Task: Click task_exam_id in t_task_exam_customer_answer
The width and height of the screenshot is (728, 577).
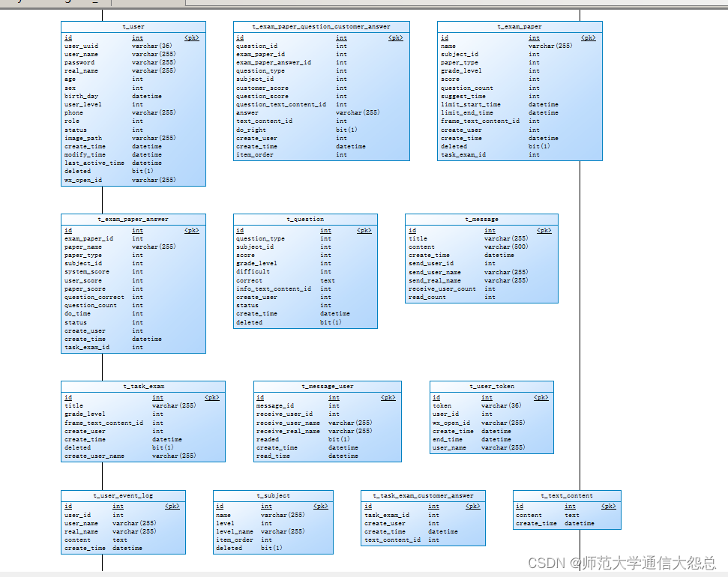Action: click(387, 516)
